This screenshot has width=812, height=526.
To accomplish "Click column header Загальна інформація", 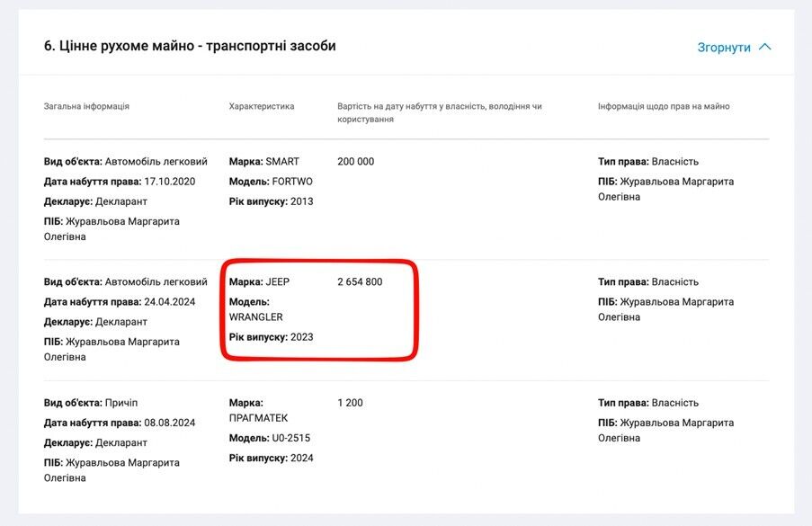I will click(86, 106).
